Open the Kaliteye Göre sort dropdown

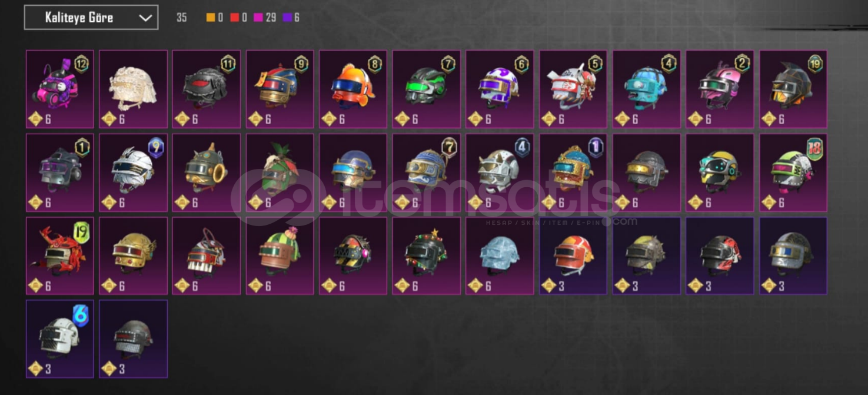click(x=91, y=18)
